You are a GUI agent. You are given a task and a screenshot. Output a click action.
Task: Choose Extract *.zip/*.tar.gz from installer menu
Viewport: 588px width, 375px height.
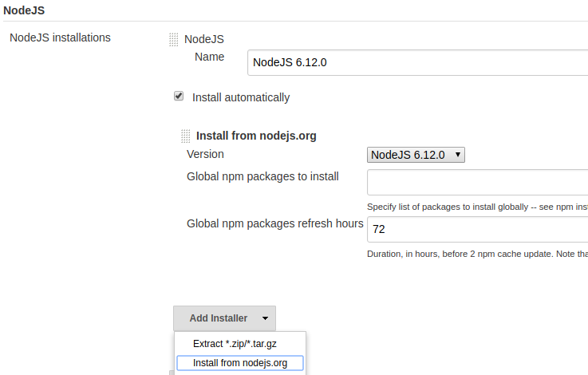coord(235,344)
